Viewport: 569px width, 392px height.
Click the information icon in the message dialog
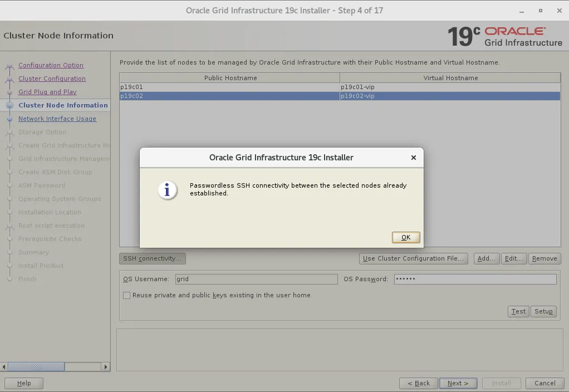click(x=168, y=190)
